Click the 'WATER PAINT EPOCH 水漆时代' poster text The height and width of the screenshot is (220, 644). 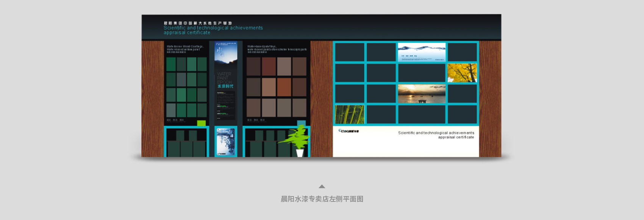click(x=225, y=80)
